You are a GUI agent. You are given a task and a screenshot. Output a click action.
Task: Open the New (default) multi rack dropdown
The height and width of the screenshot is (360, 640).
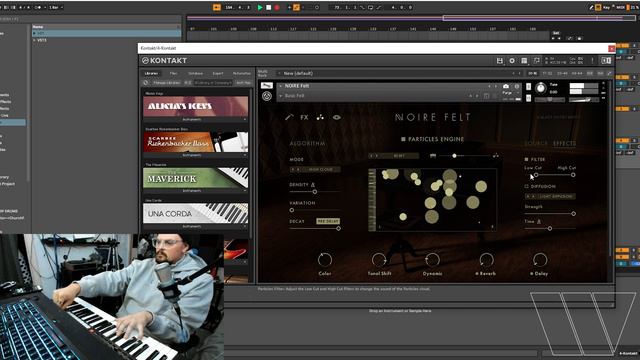(280, 73)
